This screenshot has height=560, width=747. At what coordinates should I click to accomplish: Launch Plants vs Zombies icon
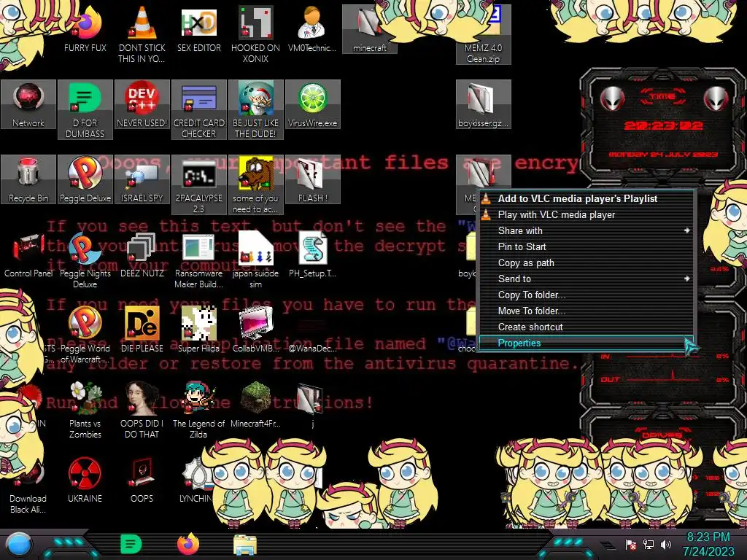(x=85, y=410)
